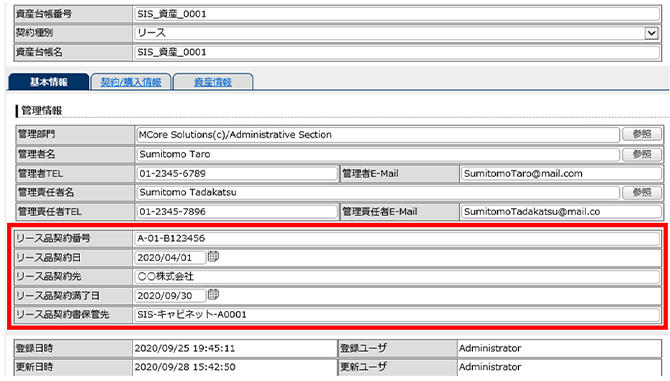Screen dimensions: 670x381
Task: Focus the リース品契約先 field
Action: (397, 276)
